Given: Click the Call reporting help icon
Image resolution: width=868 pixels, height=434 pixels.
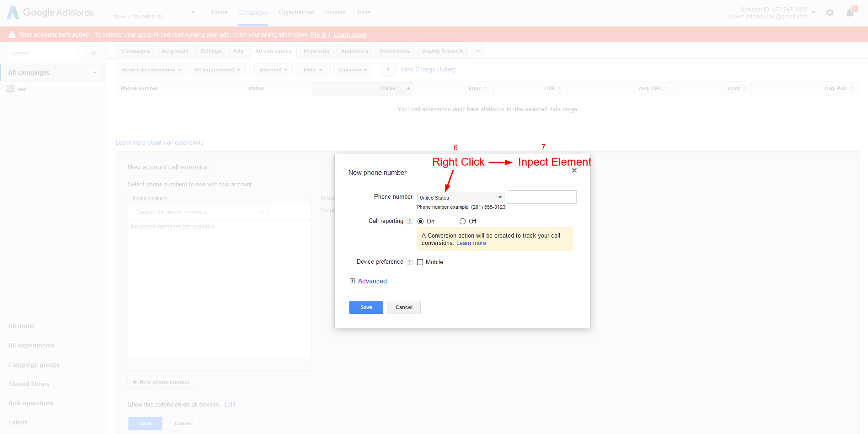Looking at the screenshot, I should [409, 221].
